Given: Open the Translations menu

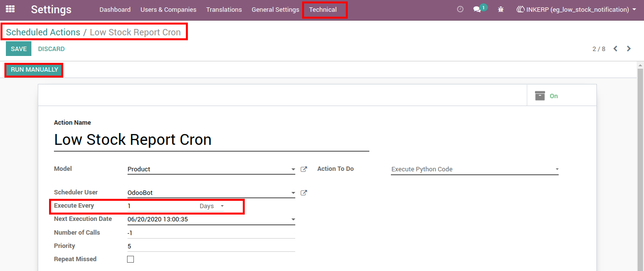Looking at the screenshot, I should click(x=224, y=9).
